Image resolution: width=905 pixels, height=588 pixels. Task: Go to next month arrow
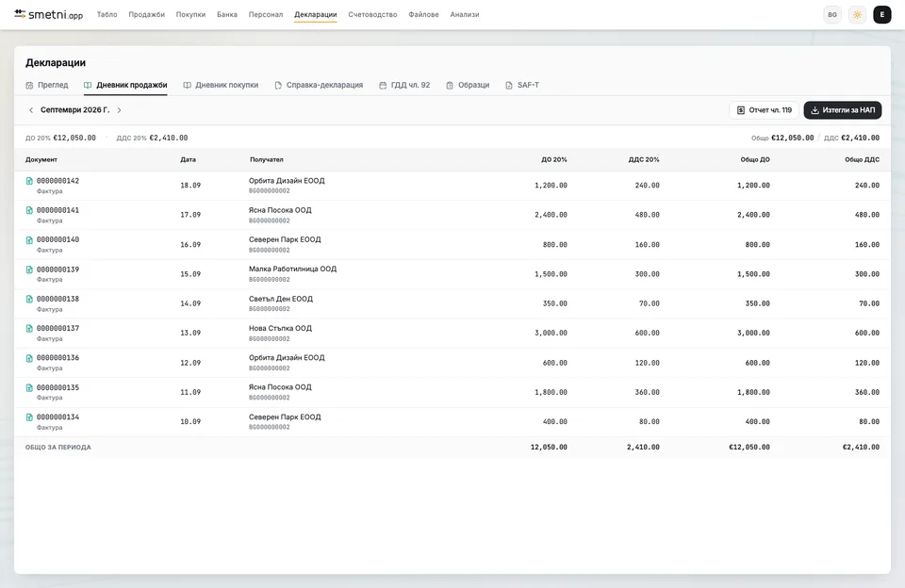120,110
